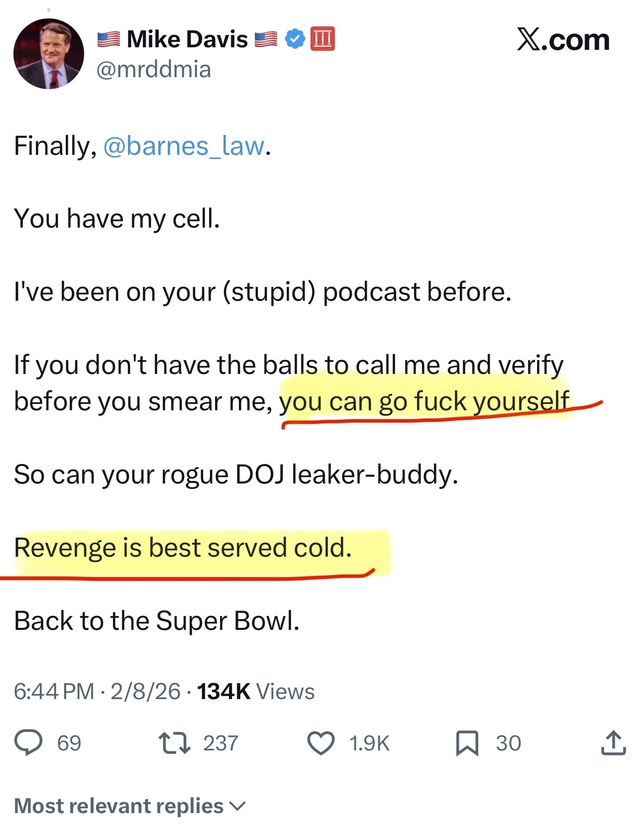Open the 134K Views analytics
The image size is (642, 840).
click(256, 691)
